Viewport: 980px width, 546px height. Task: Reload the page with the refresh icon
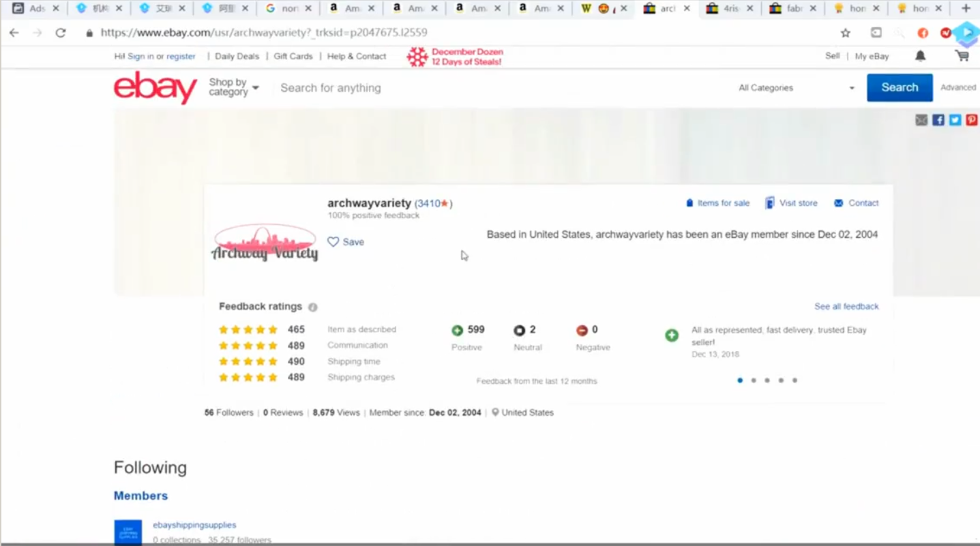(61, 33)
